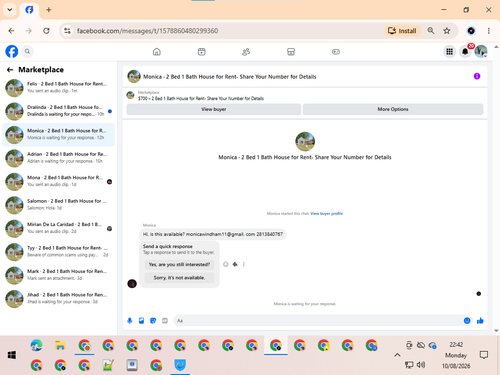The height and width of the screenshot is (375, 500).
Task: Open Jihad conversation in the chat list
Action: pyautogui.click(x=58, y=299)
